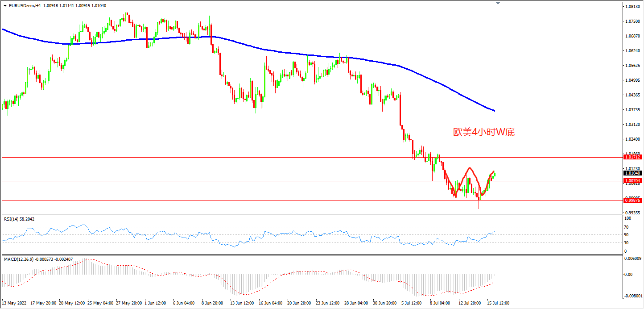This screenshot has height=309, width=644.
Task: Click the 0.99355 price scale value
Action: 633,213
